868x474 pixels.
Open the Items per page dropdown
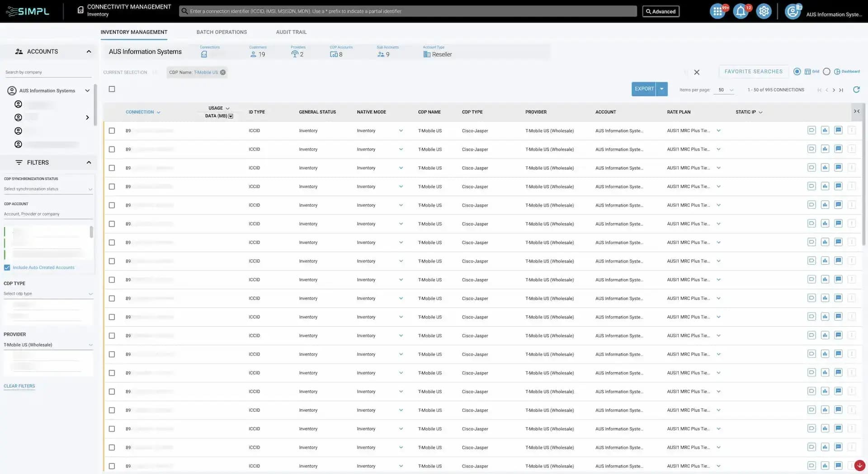click(725, 90)
